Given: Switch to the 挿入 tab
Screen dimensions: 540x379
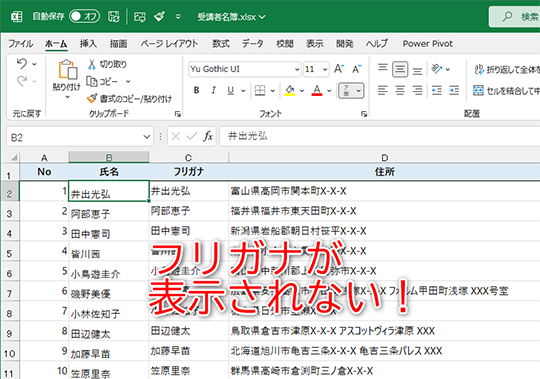Looking at the screenshot, I should pos(88,43).
